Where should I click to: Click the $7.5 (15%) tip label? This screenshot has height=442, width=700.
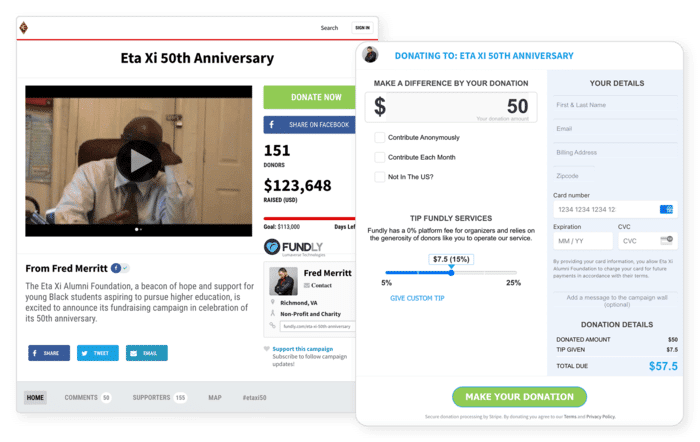451,259
